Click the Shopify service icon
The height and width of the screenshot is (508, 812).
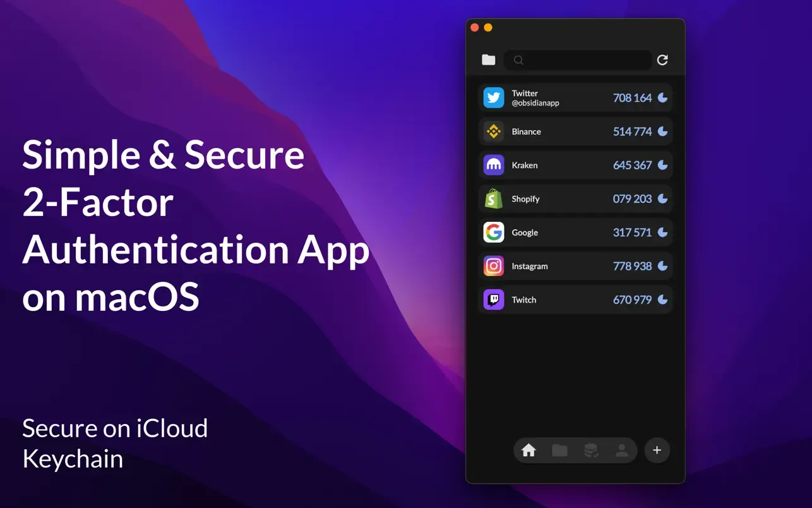point(493,198)
